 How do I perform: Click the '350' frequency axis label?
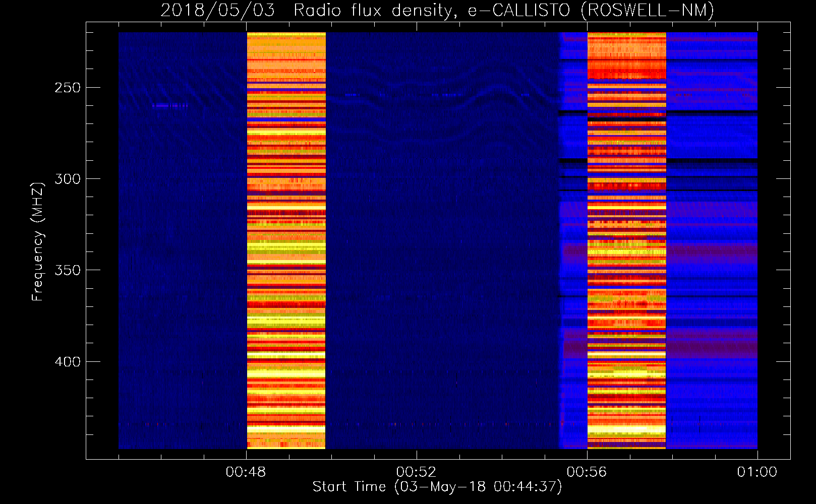(x=68, y=270)
